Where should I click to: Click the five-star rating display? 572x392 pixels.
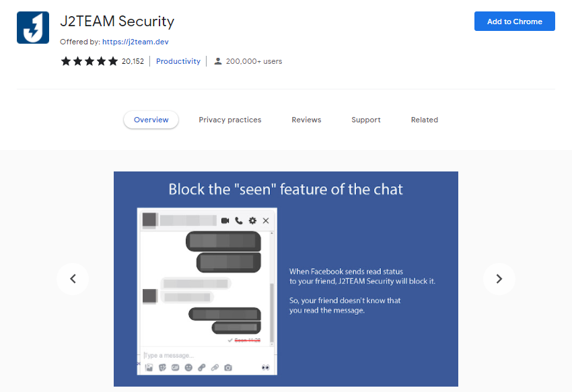click(90, 61)
